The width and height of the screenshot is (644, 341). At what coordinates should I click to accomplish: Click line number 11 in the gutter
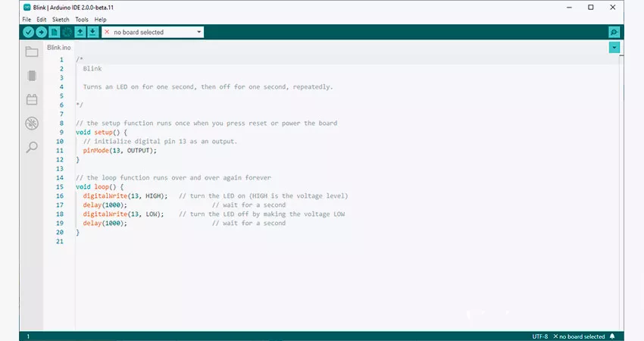pos(60,150)
